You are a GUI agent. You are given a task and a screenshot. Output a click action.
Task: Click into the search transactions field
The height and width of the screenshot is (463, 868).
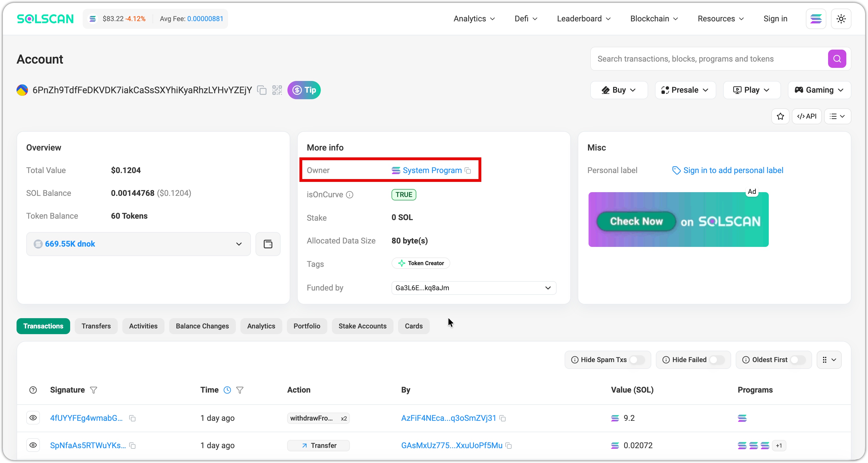click(708, 59)
